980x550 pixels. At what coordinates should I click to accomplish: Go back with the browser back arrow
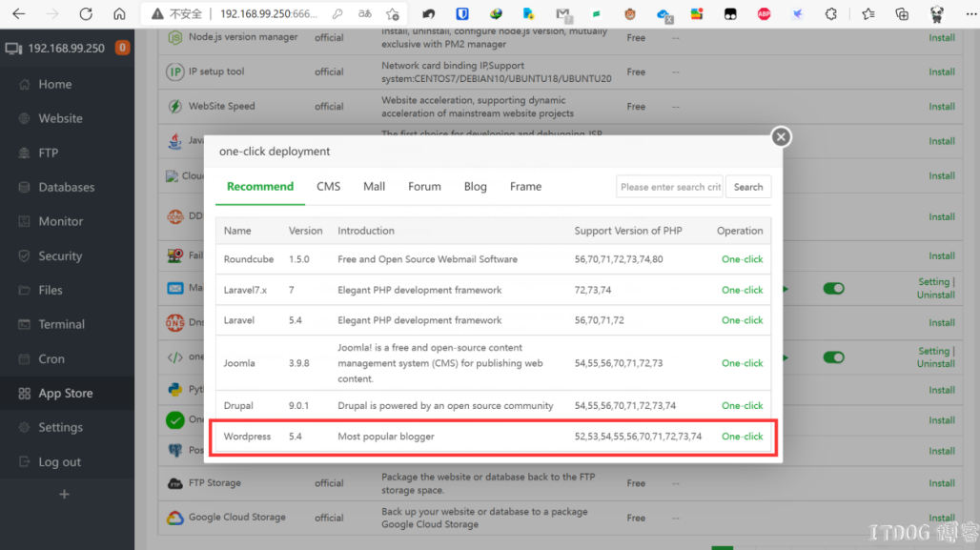19,13
